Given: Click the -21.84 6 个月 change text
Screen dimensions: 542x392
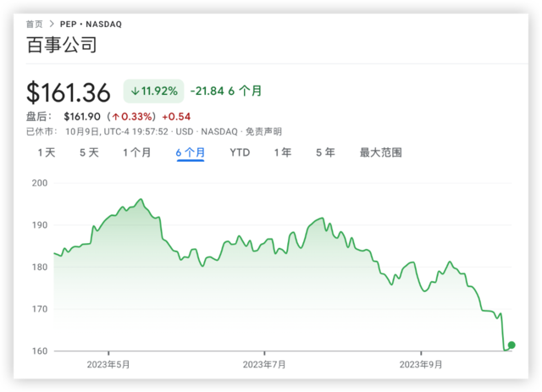Looking at the screenshot, I should click(226, 91).
